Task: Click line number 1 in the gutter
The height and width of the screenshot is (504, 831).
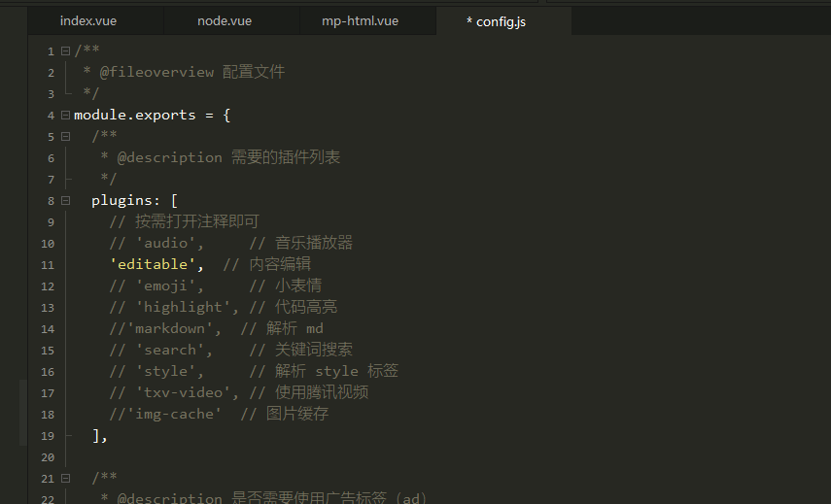Action: [x=51, y=51]
